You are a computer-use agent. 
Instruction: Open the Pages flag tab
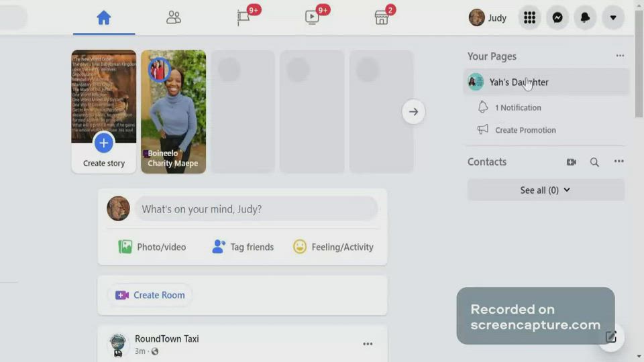click(x=244, y=18)
